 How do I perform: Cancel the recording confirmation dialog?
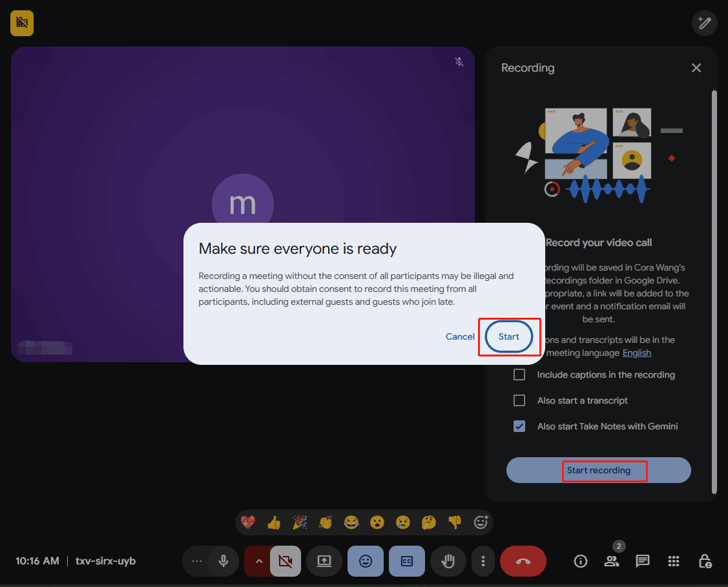pos(460,336)
